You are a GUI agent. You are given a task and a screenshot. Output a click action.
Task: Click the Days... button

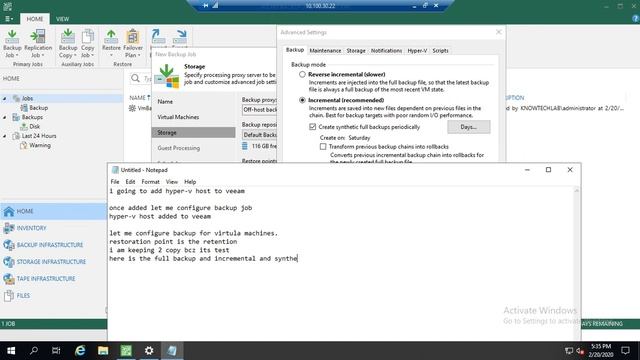tap(469, 127)
